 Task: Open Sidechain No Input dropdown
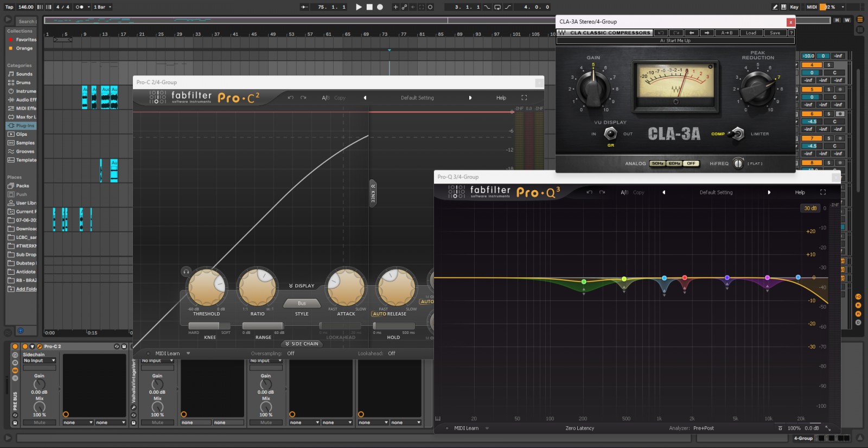tap(39, 361)
